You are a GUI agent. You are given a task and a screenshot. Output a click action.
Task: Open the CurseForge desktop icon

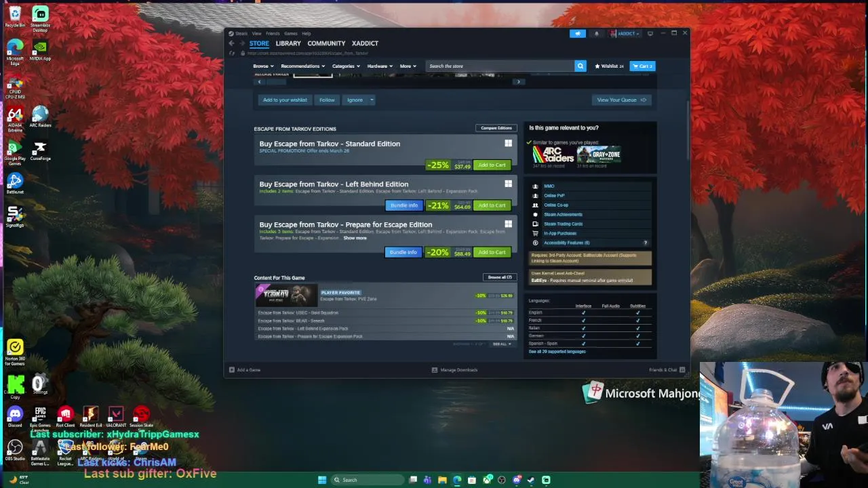click(40, 150)
